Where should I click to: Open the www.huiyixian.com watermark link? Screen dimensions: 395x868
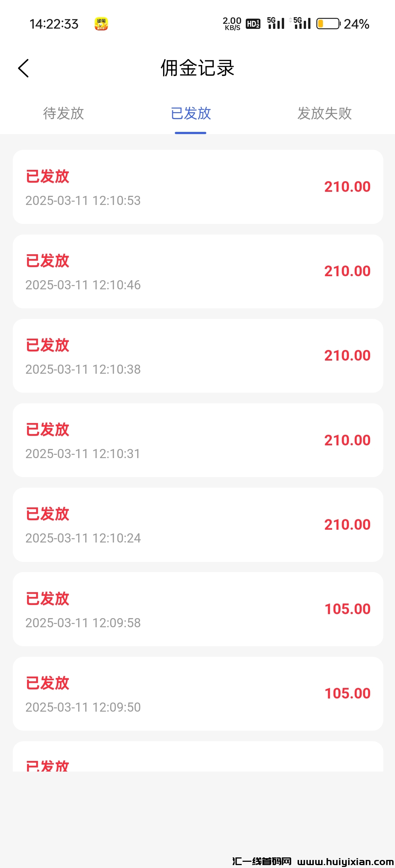pos(345,861)
